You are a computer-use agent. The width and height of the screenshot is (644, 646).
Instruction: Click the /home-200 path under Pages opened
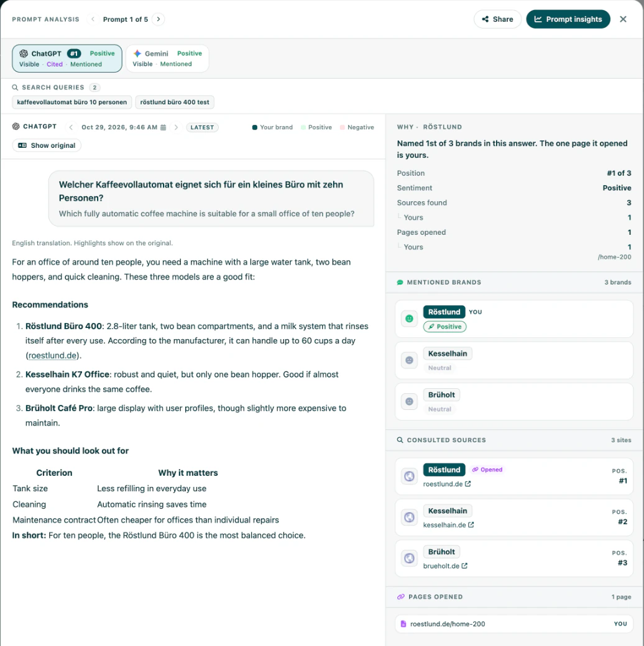(x=614, y=257)
